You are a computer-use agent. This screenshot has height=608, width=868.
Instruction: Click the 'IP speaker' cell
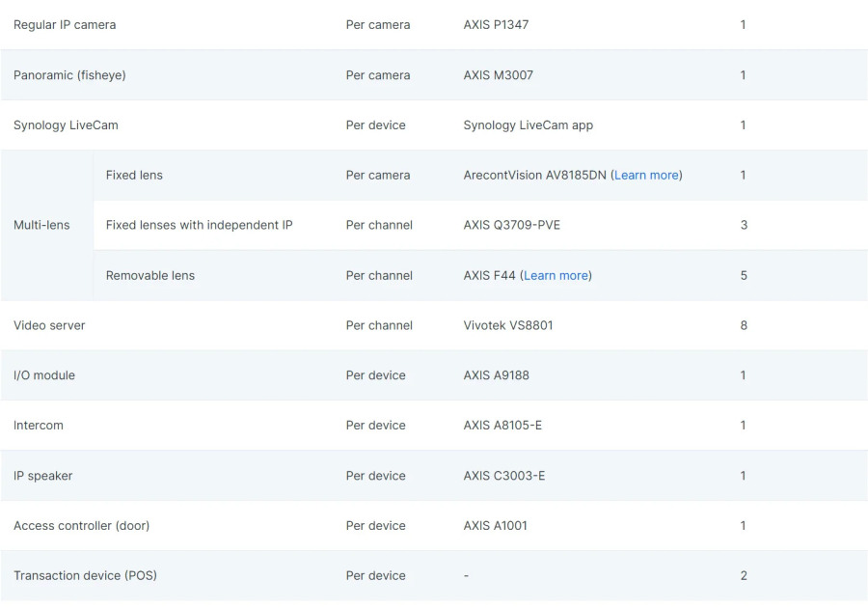[x=42, y=476]
